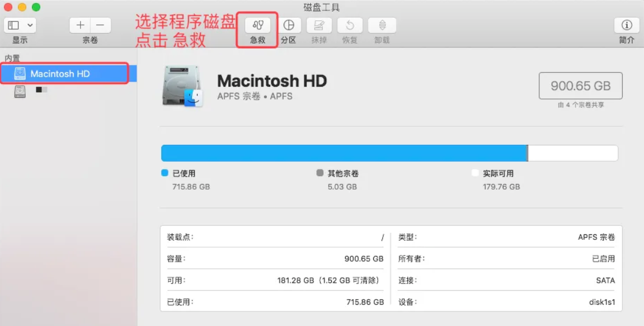Remove a volume with the minus icon

tap(100, 25)
